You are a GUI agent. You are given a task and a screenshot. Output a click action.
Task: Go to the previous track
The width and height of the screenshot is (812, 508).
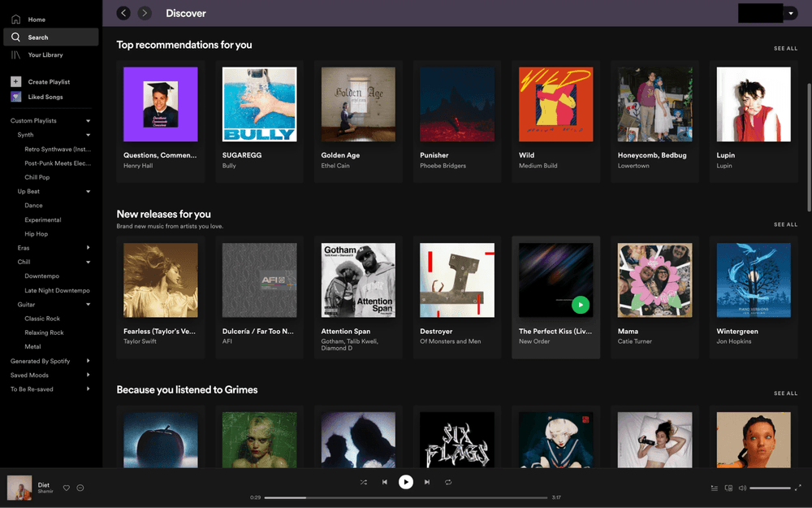click(x=385, y=482)
